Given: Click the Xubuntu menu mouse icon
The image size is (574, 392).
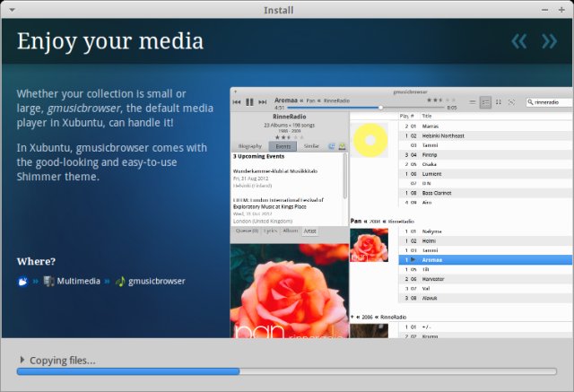Looking at the screenshot, I should click(x=22, y=281).
